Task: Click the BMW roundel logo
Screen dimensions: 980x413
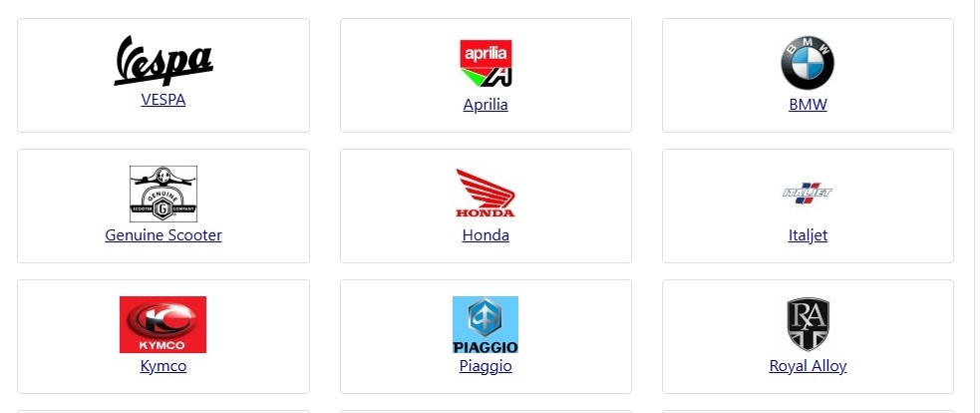Action: tap(808, 63)
